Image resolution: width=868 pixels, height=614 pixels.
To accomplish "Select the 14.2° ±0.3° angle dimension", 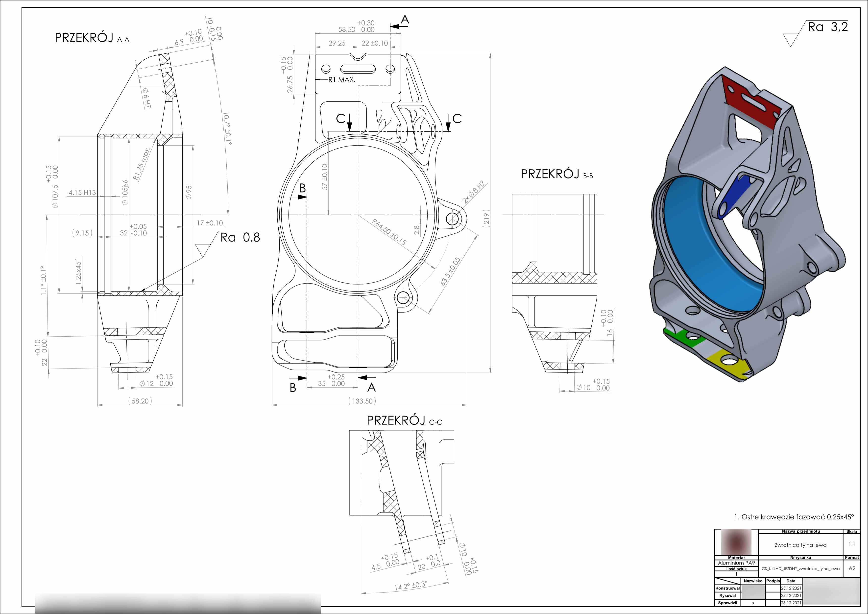I will [411, 586].
